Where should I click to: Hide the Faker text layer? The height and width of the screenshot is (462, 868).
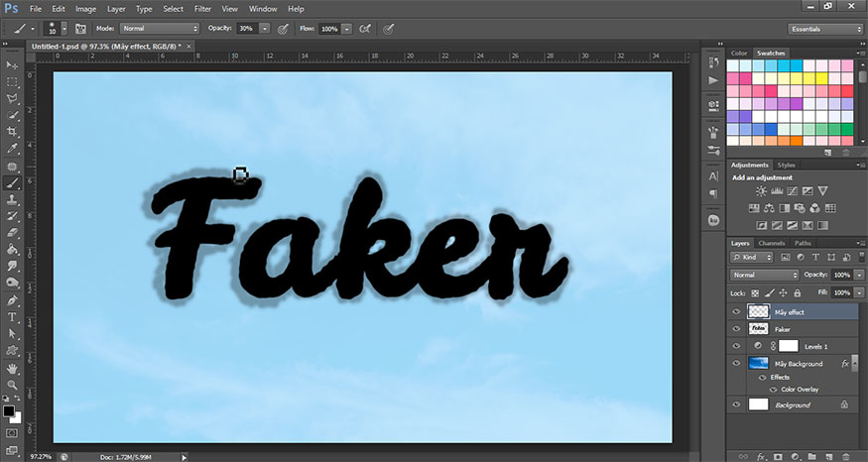[736, 329]
